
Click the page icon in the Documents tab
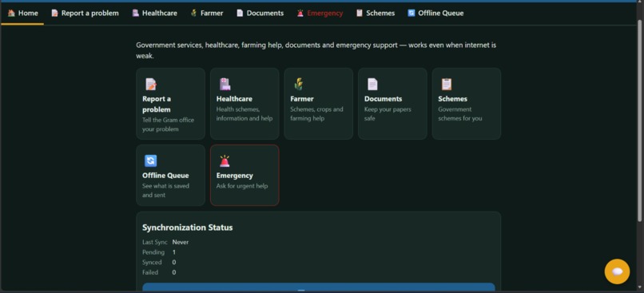coord(240,13)
